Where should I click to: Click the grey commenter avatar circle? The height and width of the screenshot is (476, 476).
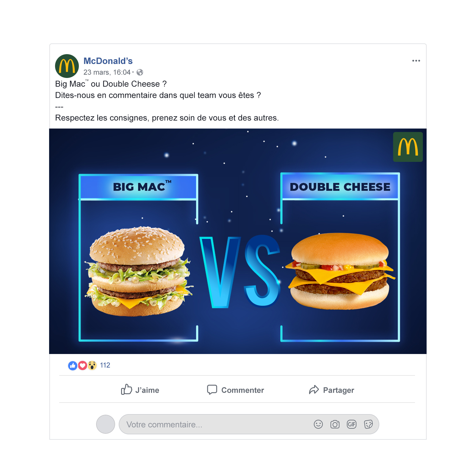[x=106, y=424]
